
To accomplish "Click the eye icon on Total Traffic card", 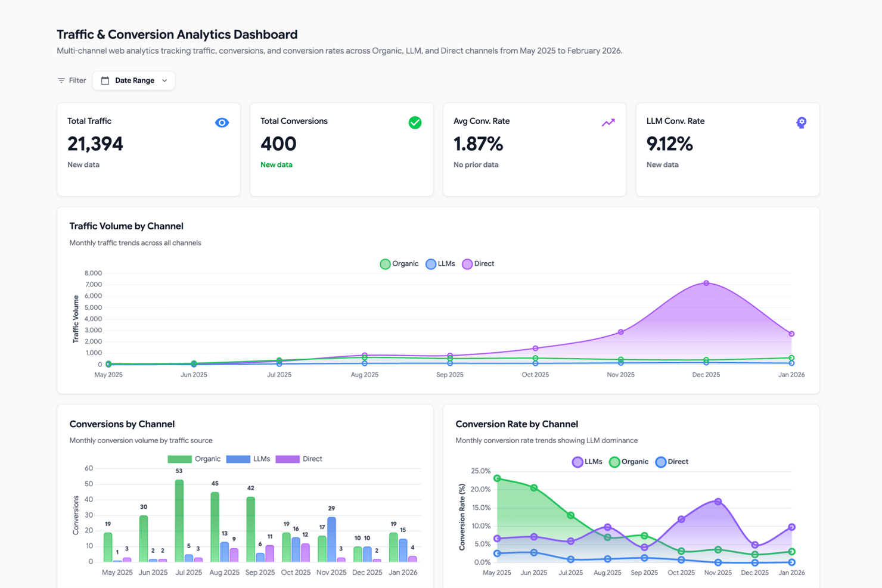I will coord(222,122).
